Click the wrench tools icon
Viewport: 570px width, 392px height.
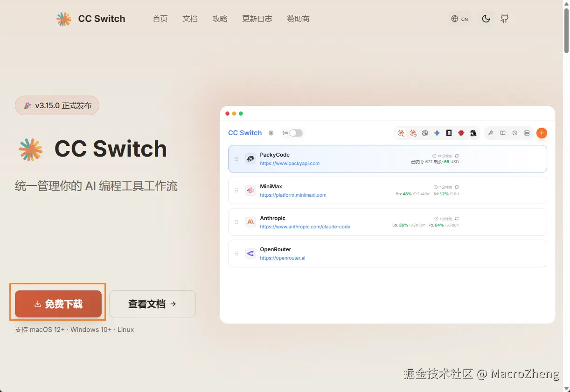pyautogui.click(x=491, y=133)
